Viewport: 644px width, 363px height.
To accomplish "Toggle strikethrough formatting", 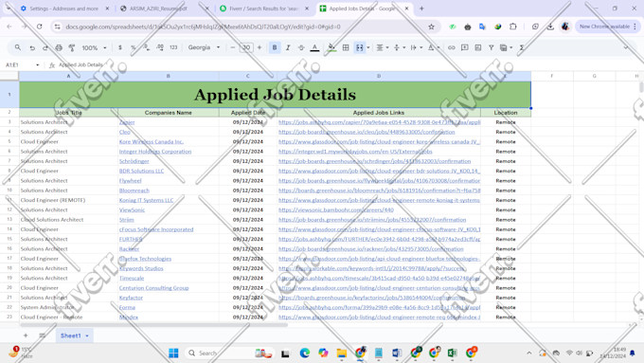I will coord(301,47).
